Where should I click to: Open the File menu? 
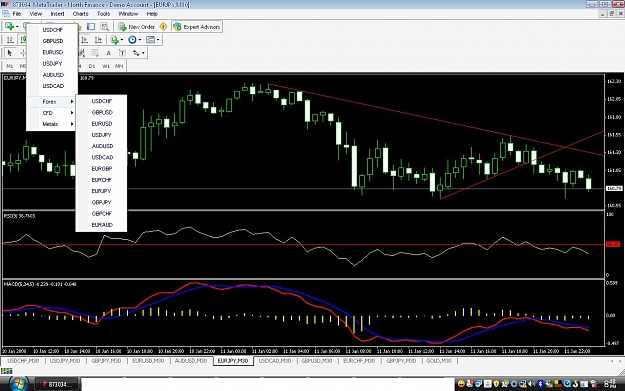[17, 14]
